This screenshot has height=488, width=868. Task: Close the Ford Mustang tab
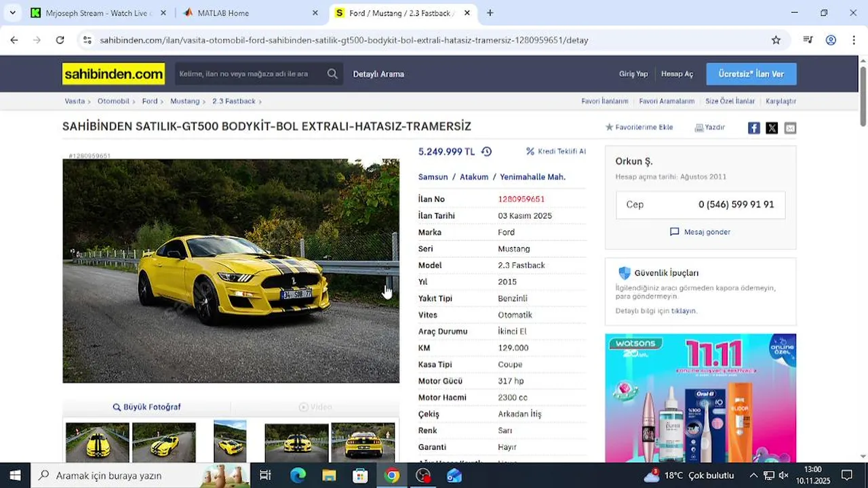point(467,13)
